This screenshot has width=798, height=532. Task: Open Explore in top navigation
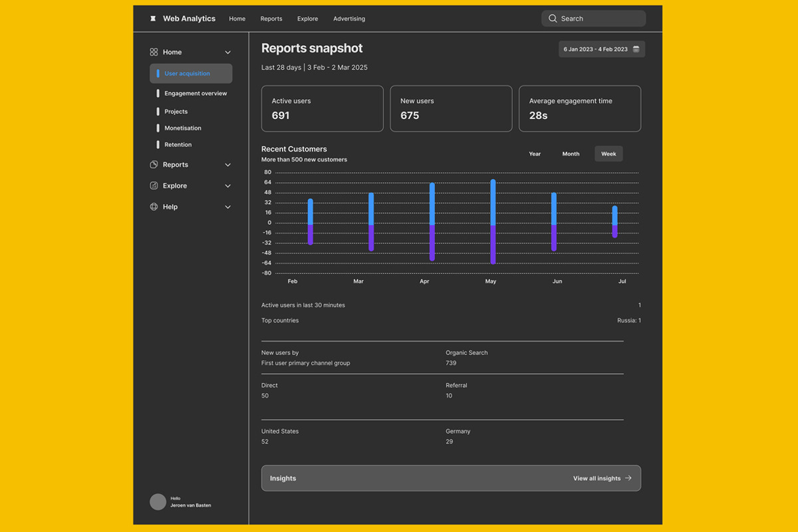tap(307, 19)
